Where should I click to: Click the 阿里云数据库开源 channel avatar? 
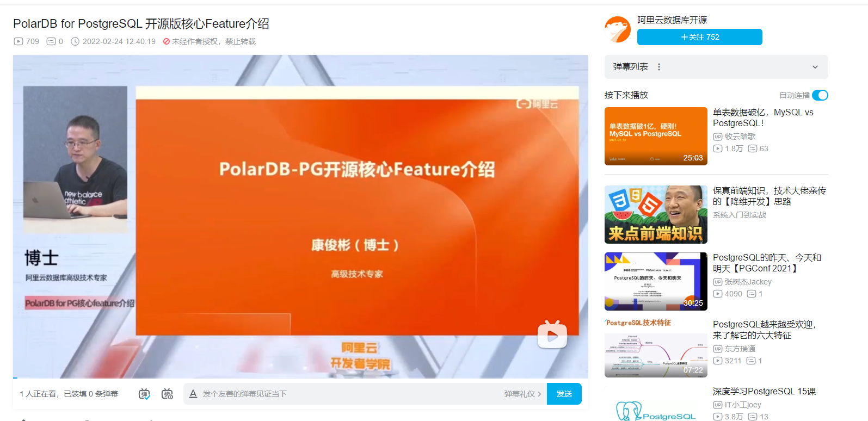618,29
